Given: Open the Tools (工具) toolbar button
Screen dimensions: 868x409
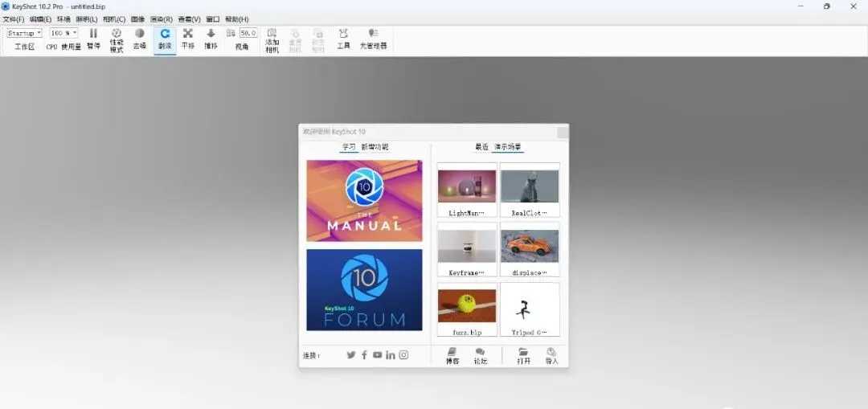Looking at the screenshot, I should [x=343, y=40].
